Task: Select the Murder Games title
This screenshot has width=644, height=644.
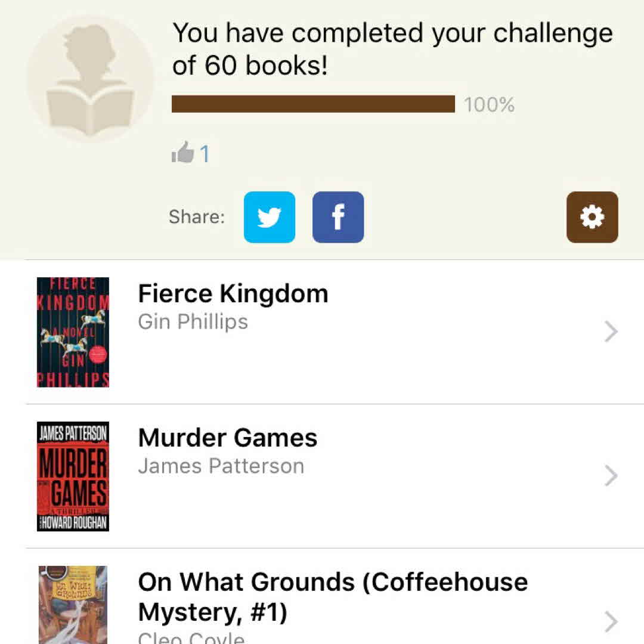Action: tap(228, 438)
